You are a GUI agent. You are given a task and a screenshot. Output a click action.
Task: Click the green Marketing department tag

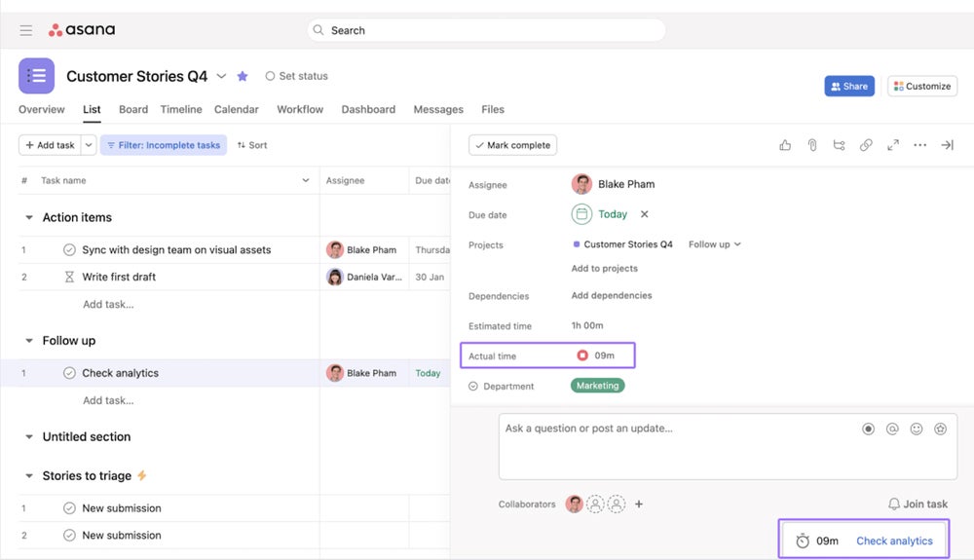pyautogui.click(x=597, y=386)
